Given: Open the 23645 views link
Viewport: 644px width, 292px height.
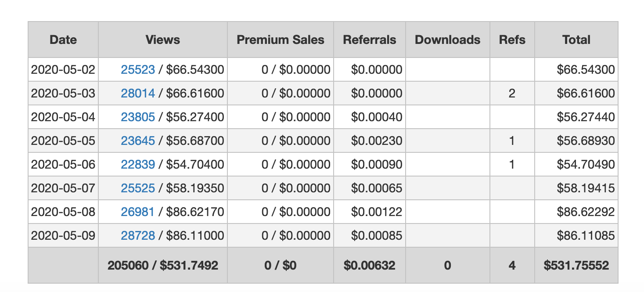Looking at the screenshot, I should click(138, 141).
